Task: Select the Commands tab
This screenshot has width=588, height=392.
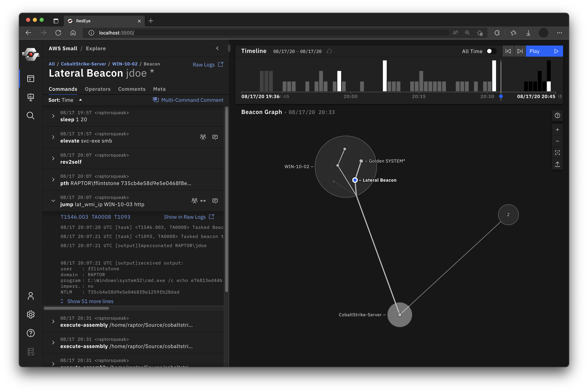Action: [63, 89]
